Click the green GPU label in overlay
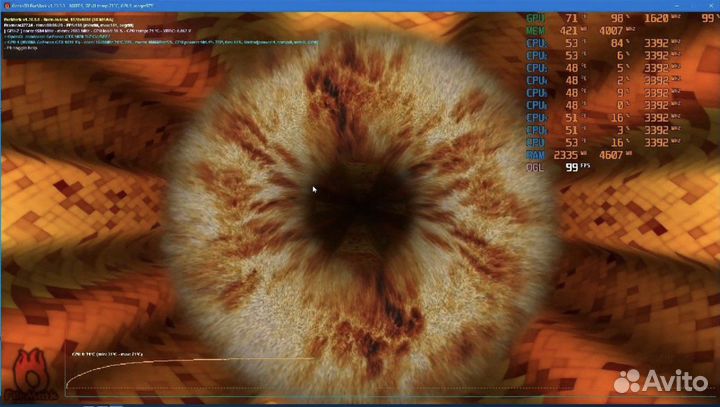 point(536,19)
